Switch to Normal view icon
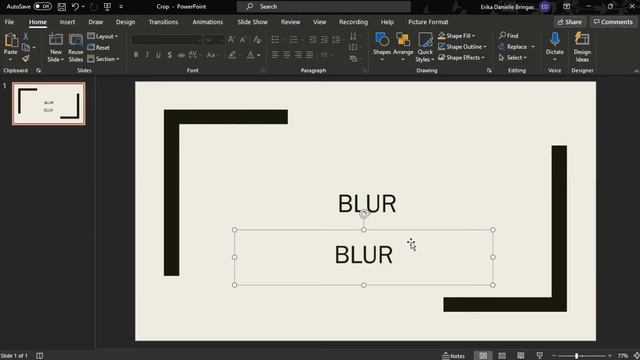 click(483, 356)
